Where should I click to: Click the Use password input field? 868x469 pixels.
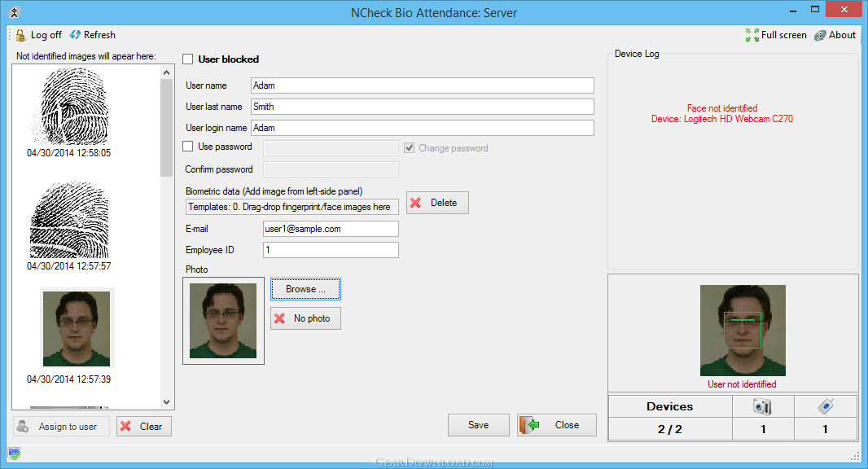331,148
